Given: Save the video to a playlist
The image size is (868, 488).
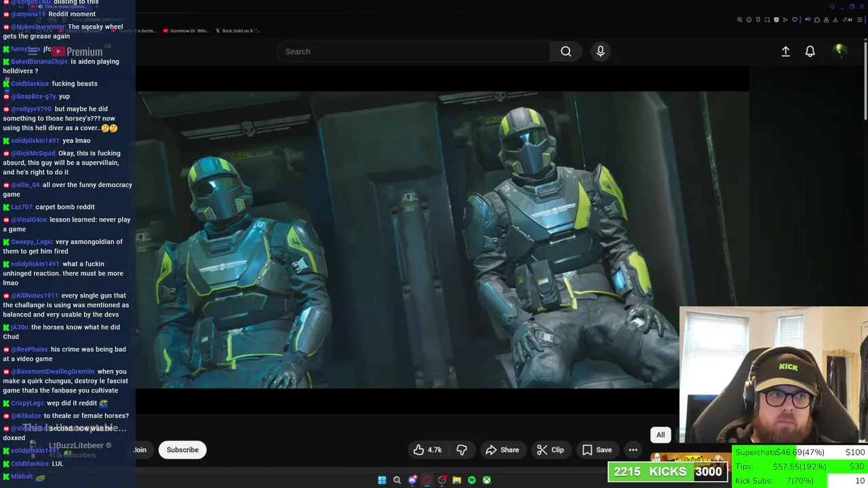Looking at the screenshot, I should (597, 450).
